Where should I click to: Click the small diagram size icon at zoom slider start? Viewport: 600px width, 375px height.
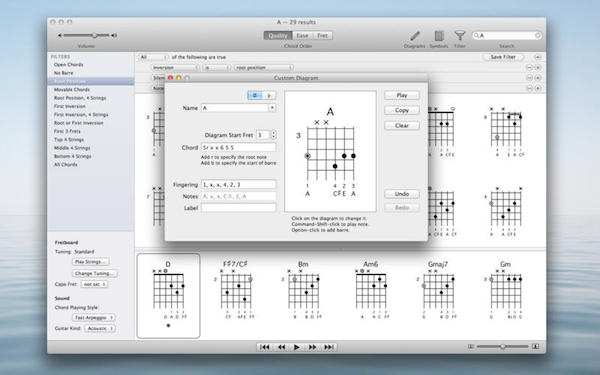click(471, 346)
